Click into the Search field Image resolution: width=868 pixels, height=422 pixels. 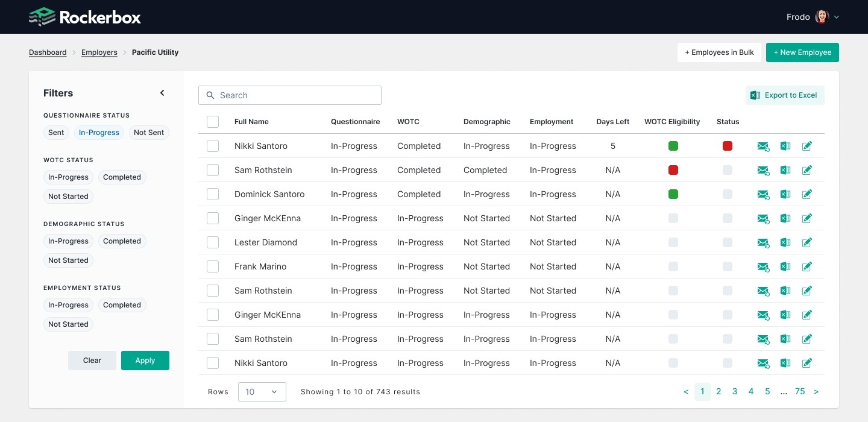290,95
